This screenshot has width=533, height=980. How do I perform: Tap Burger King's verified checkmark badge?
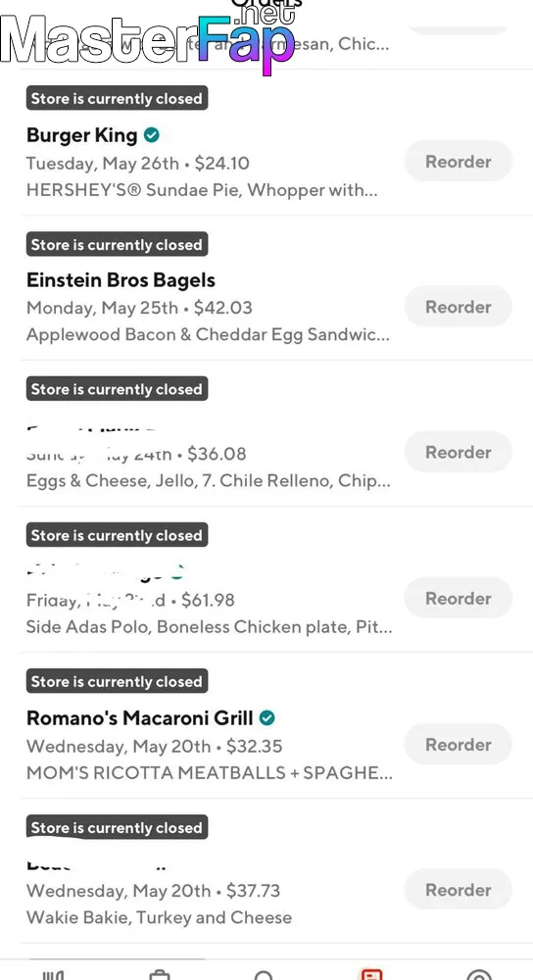point(151,134)
